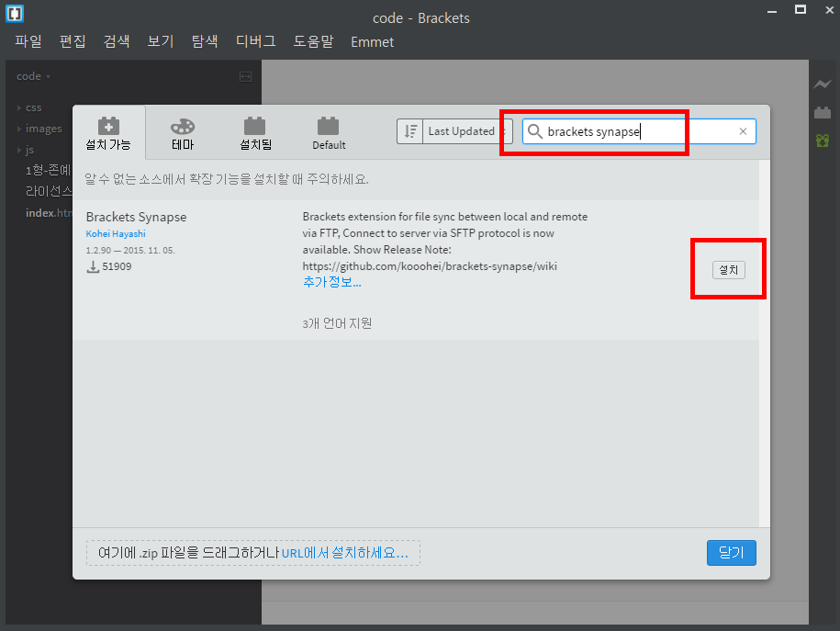Image resolution: width=840 pixels, height=631 pixels.
Task: Click the version 1.2.90 date text
Action: point(130,251)
